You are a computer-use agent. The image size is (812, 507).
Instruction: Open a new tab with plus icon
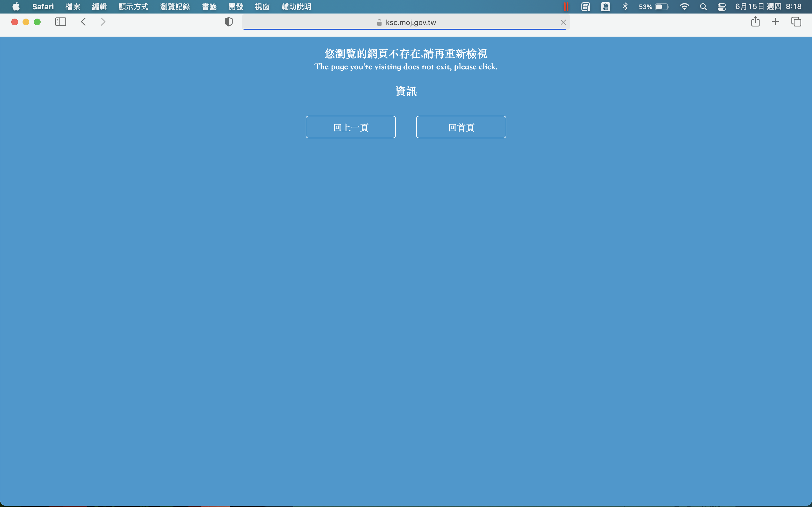(775, 22)
